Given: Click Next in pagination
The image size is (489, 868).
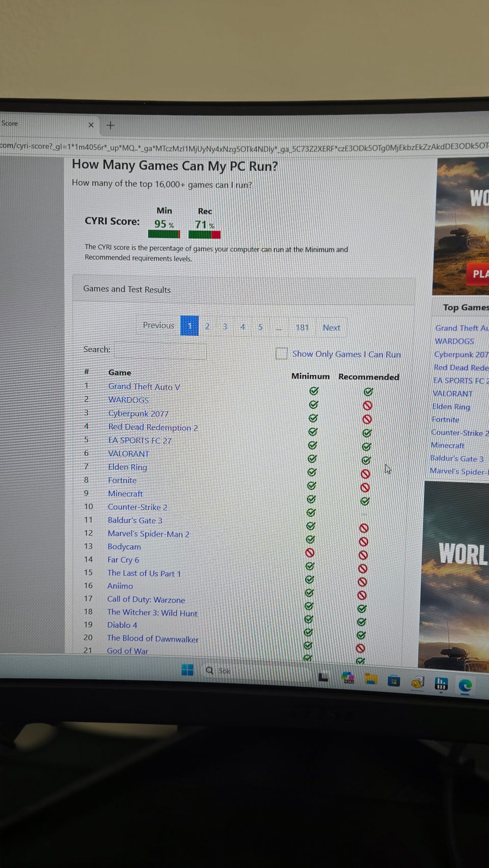Looking at the screenshot, I should tap(332, 328).
